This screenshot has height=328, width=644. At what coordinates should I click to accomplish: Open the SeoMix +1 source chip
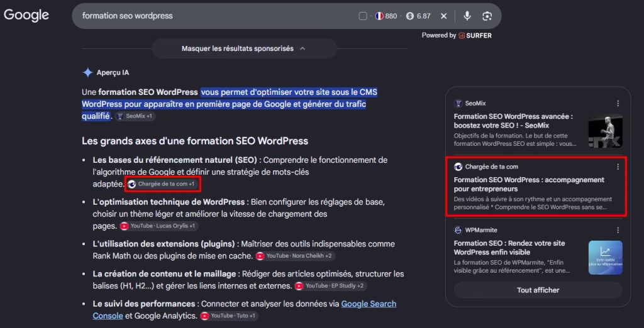point(135,116)
